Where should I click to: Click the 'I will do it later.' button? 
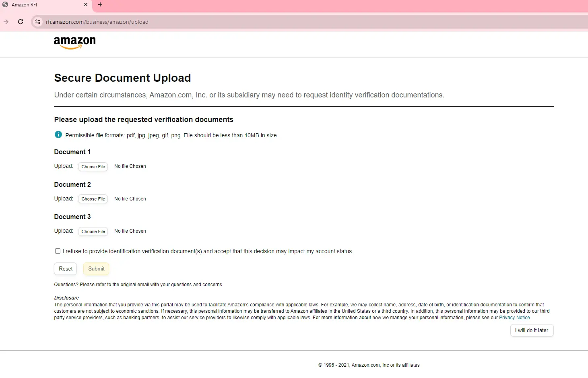pos(532,330)
